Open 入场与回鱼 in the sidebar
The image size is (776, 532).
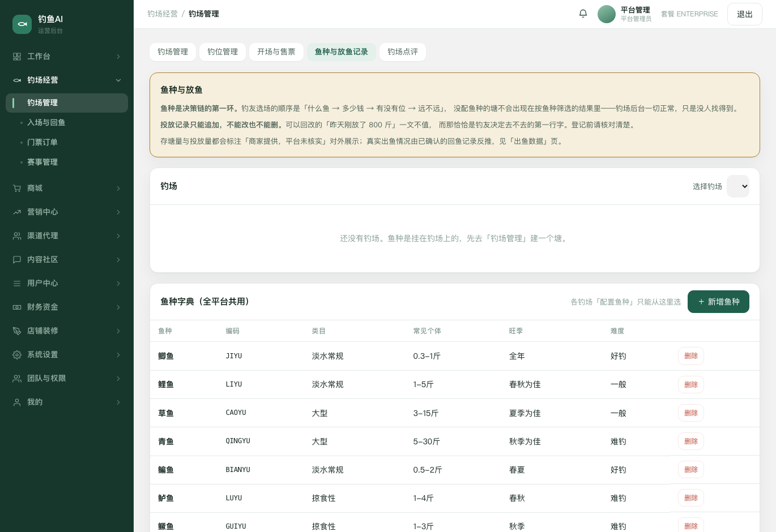[x=67, y=123]
